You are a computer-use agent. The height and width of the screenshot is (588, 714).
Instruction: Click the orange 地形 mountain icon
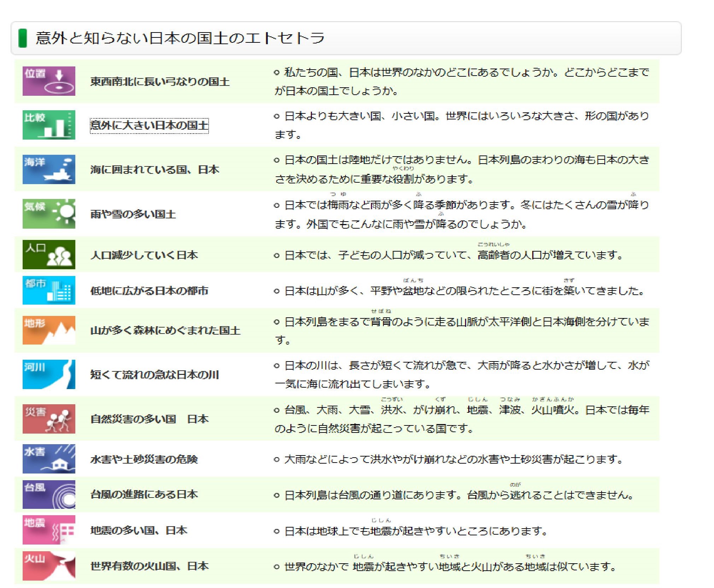[x=49, y=330]
